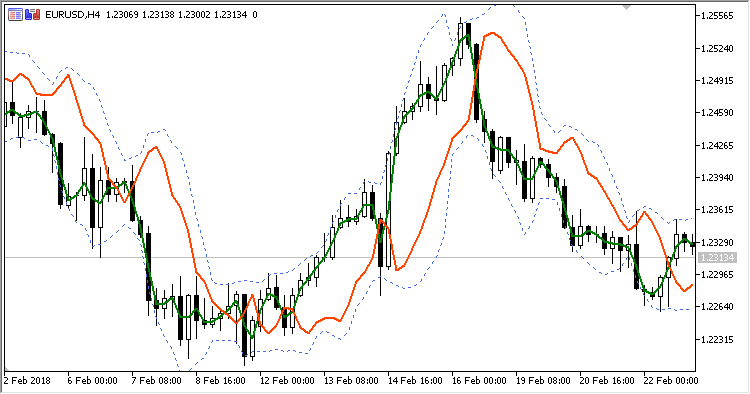Click the chart shift triangle marker at top
The width and height of the screenshot is (750, 394).
coord(626,7)
